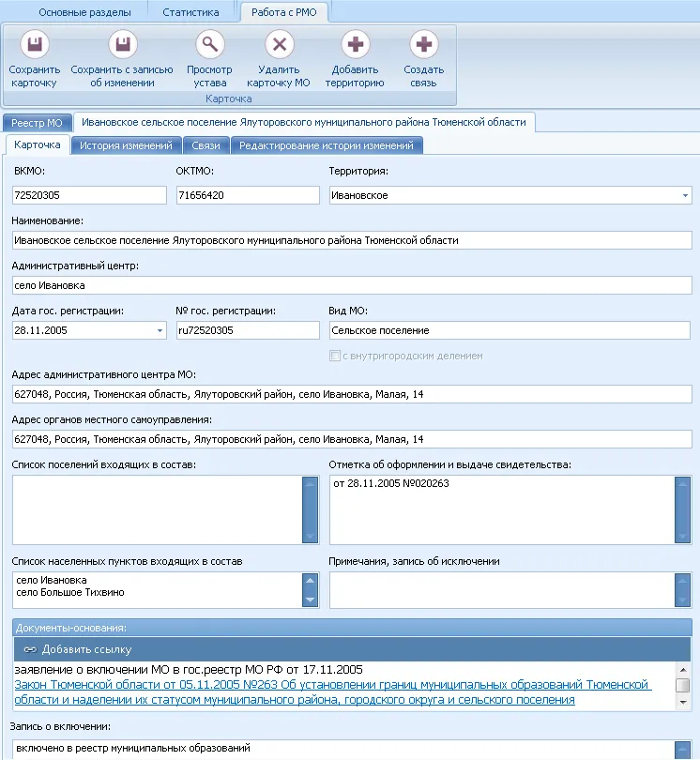Open the Карточка sub-tab
Image resolution: width=700 pixels, height=760 pixels.
click(38, 144)
